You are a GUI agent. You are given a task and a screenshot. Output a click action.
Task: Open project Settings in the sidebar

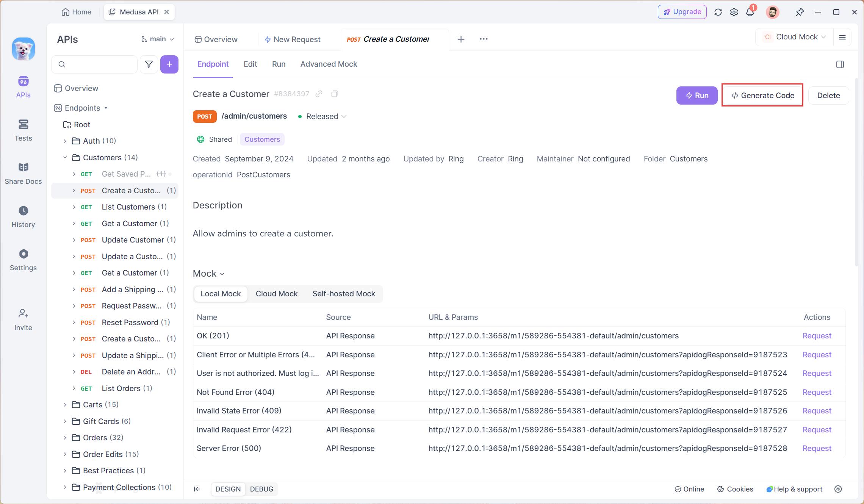click(x=23, y=260)
